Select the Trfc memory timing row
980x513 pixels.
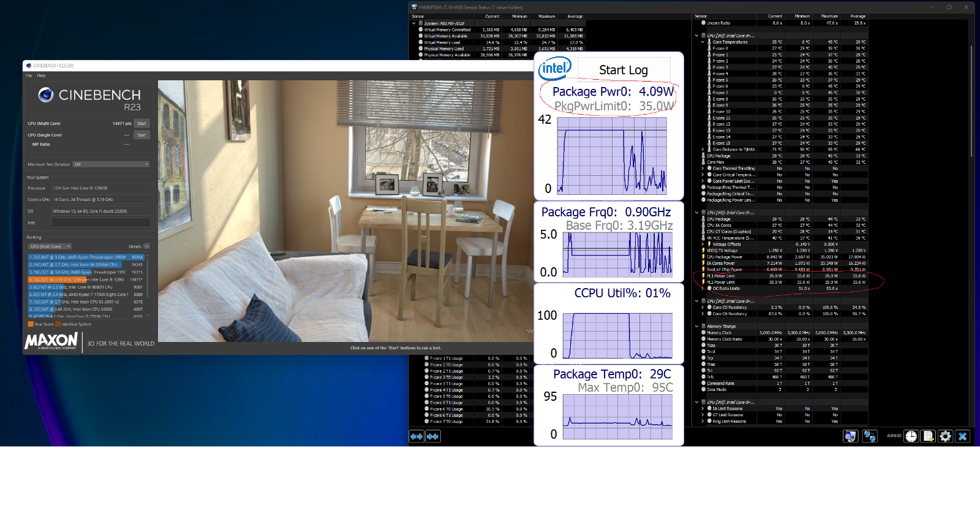click(784, 377)
